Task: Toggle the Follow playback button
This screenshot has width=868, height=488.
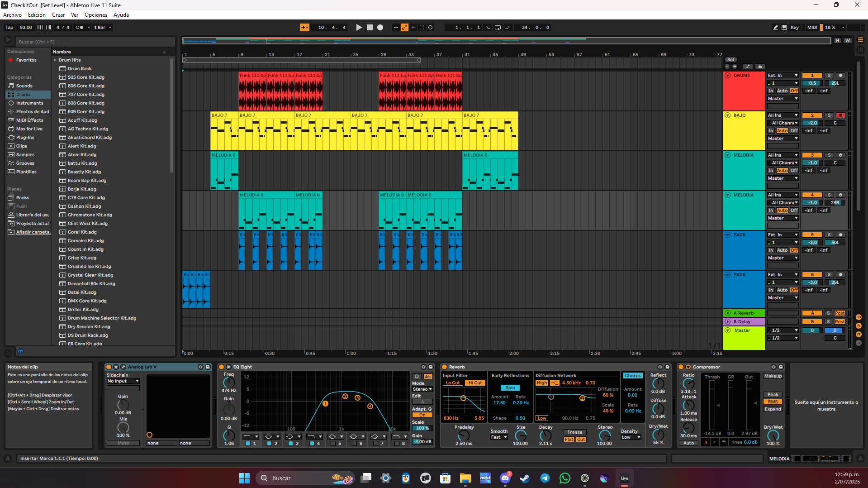Action: pyautogui.click(x=304, y=28)
